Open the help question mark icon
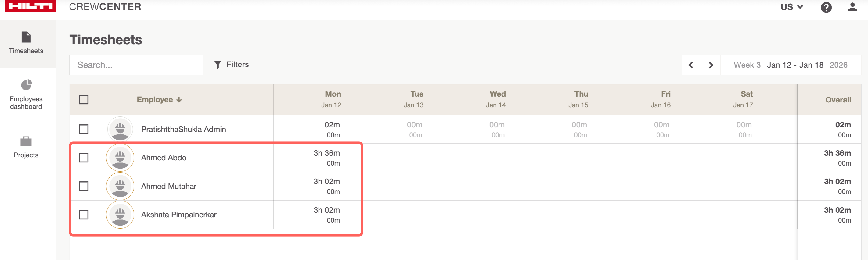The height and width of the screenshot is (260, 868). click(x=826, y=7)
